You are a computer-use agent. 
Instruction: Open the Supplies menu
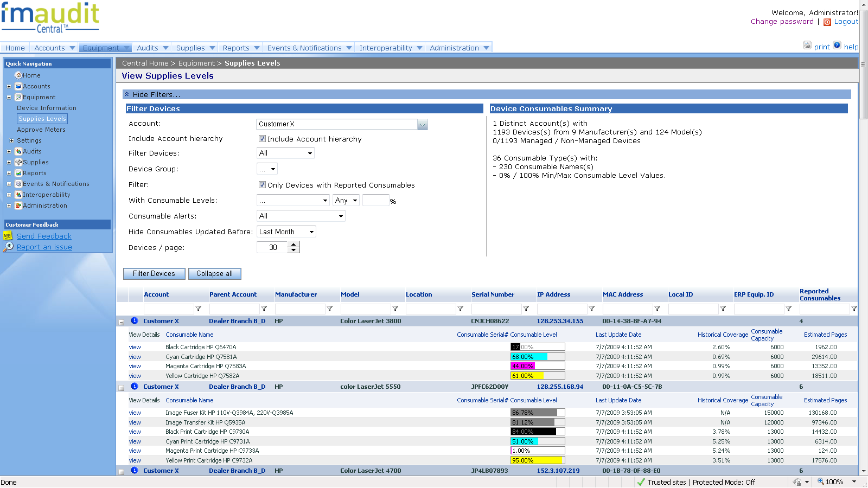[x=195, y=48]
